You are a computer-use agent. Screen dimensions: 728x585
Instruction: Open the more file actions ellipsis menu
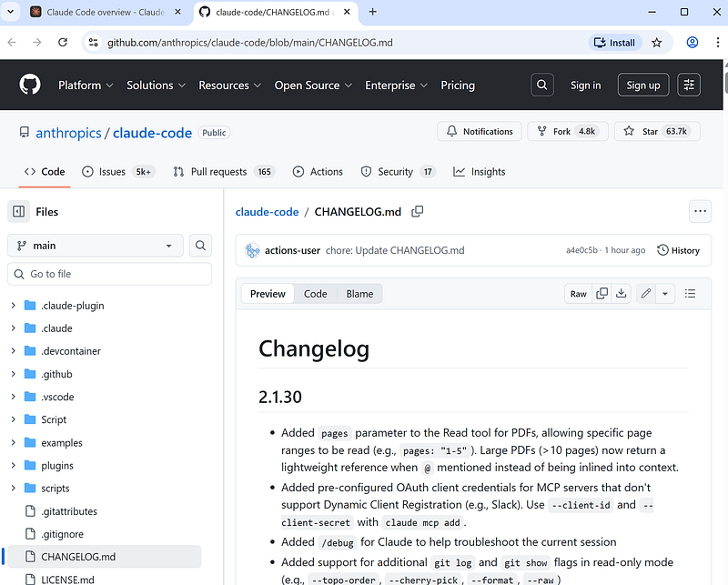click(x=700, y=211)
